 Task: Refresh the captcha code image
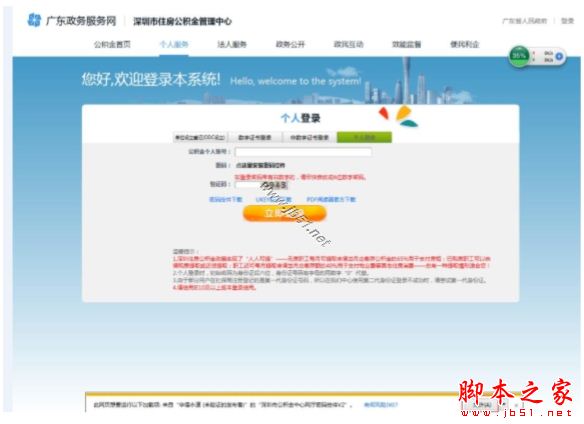pos(275,185)
